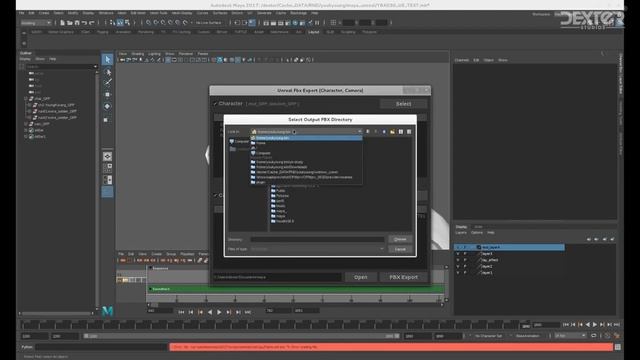Click the Directory input field
The height and width of the screenshot is (360, 640).
coord(317,239)
